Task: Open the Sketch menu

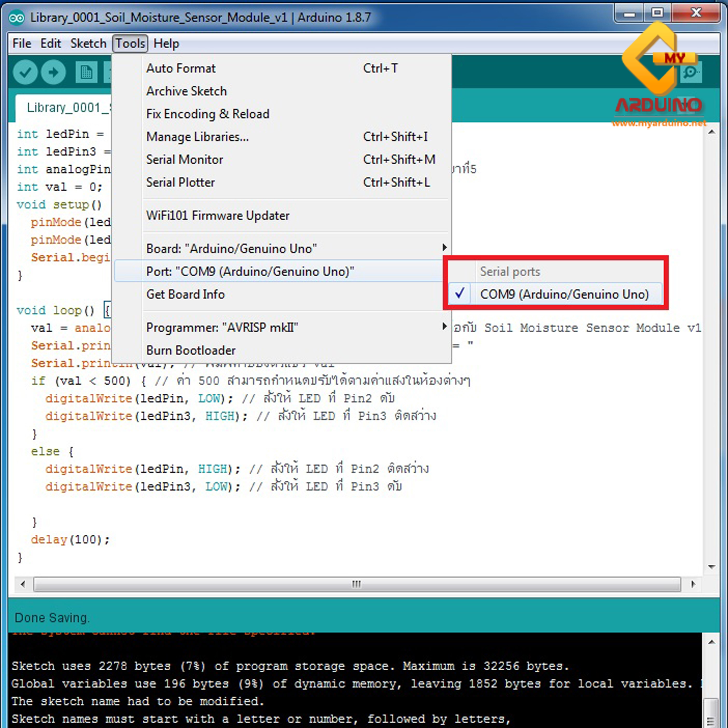Action: tap(88, 43)
